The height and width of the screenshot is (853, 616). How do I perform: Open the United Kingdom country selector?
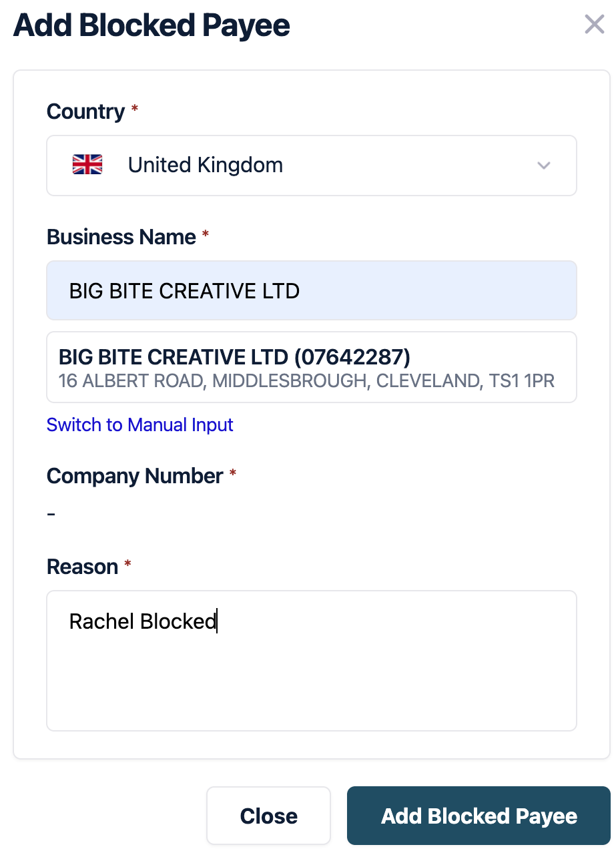[311, 166]
